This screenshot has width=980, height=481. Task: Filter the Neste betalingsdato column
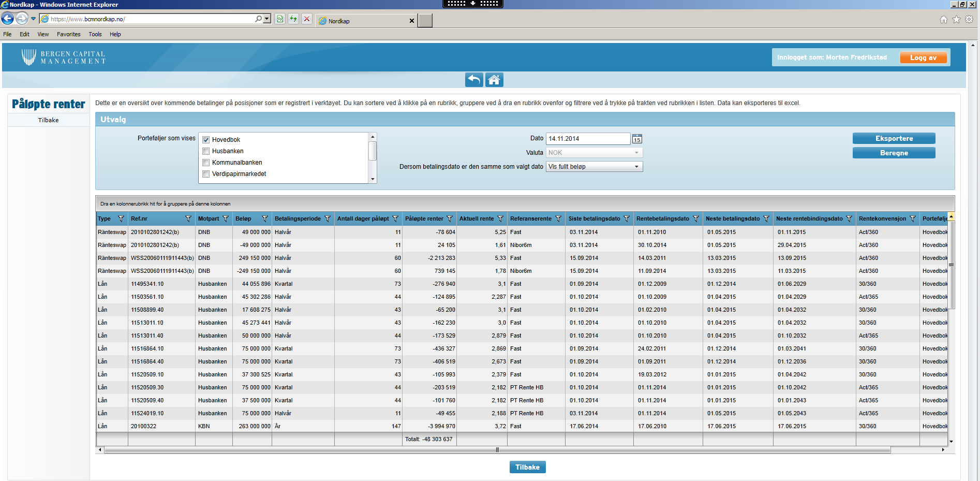click(x=766, y=218)
